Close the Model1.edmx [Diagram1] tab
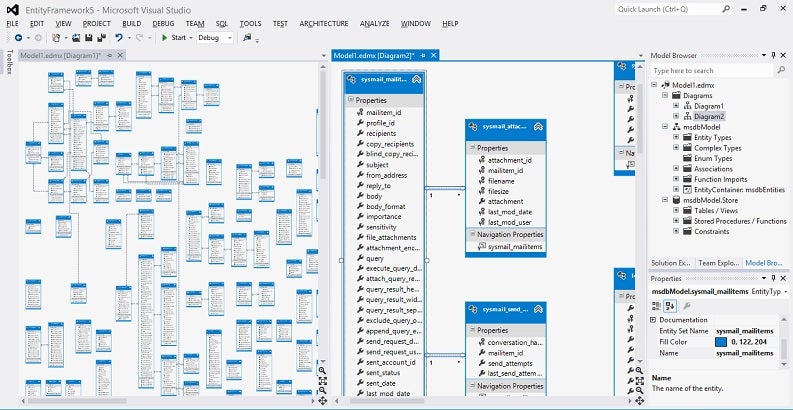This screenshot has width=793, height=410. [x=120, y=56]
